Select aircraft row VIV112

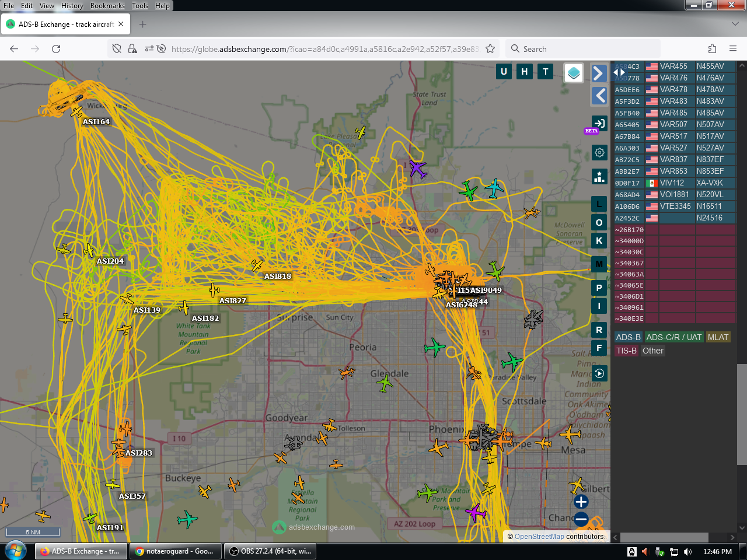pos(675,183)
